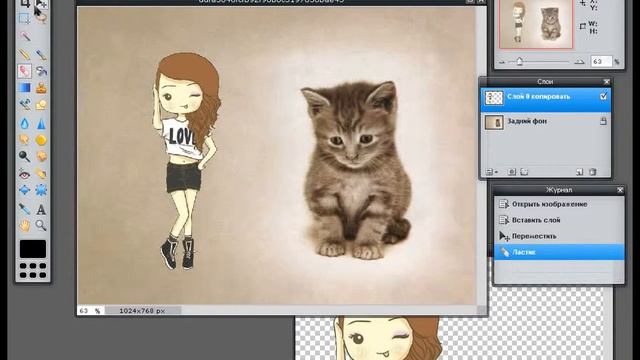Click the Слой 0 копировать layer thumbnail
The width and height of the screenshot is (640, 360).
pos(494,98)
